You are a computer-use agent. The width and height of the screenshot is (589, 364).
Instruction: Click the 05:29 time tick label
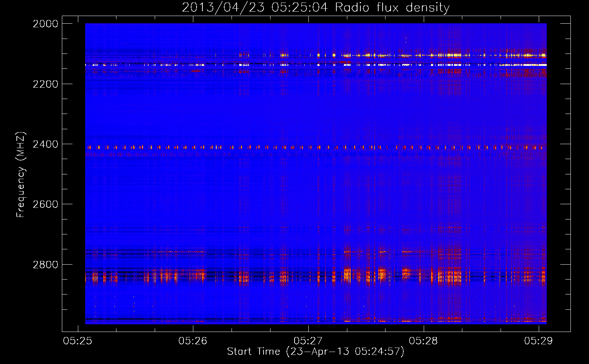pos(538,341)
